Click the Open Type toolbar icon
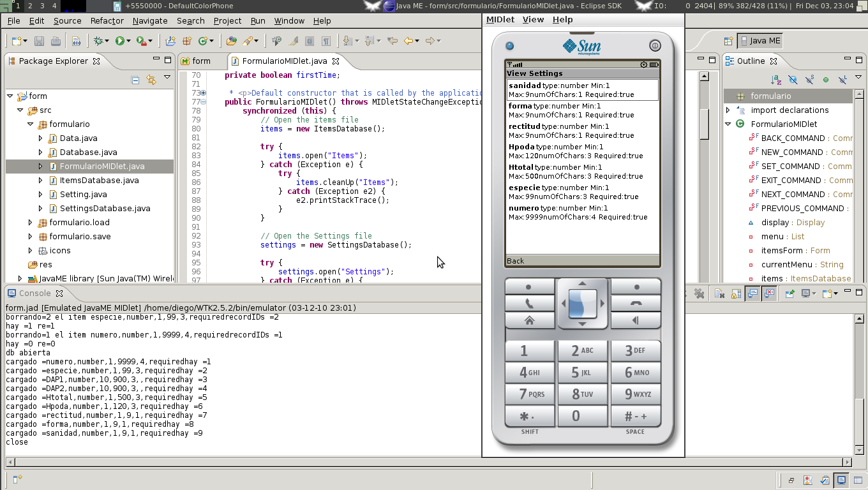 (231, 41)
